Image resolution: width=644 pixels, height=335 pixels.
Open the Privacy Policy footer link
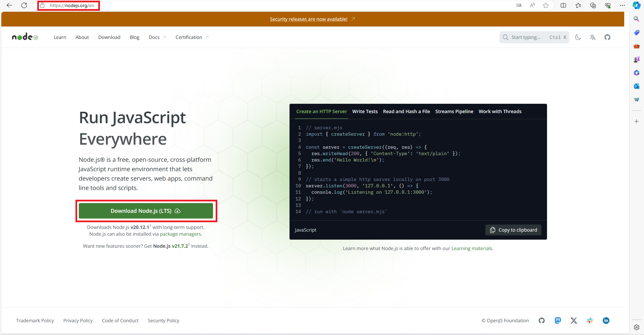(x=78, y=321)
